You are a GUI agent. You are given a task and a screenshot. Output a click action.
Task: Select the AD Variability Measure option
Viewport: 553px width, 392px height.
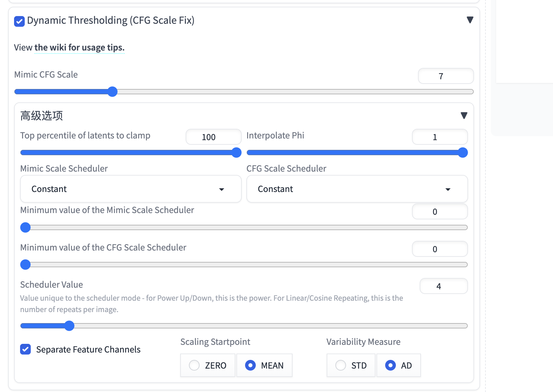point(391,365)
